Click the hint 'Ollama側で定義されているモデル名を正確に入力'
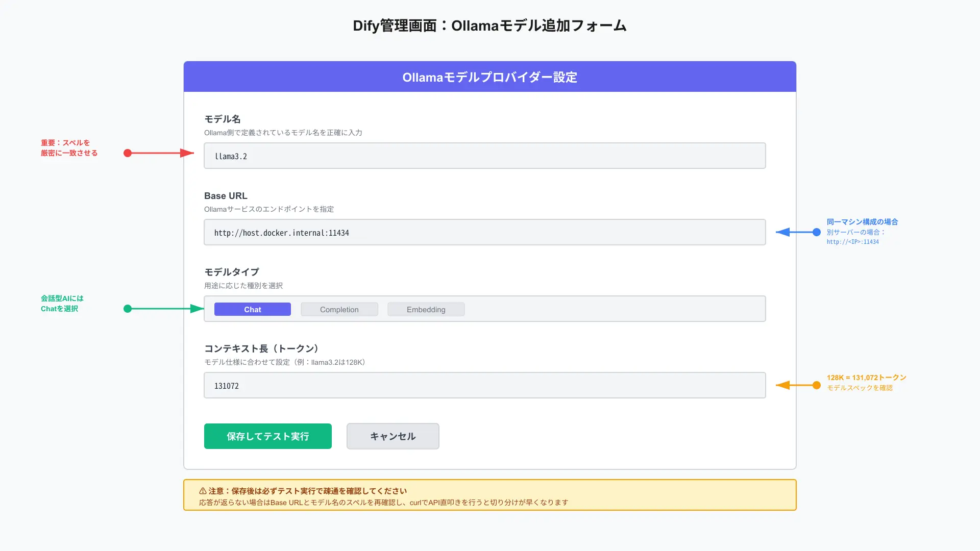 pyautogui.click(x=283, y=133)
